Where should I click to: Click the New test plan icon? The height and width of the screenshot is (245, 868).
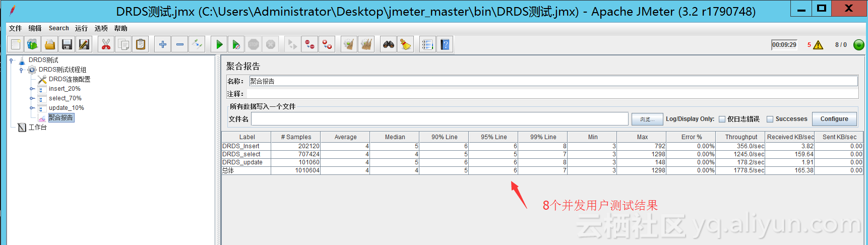click(x=16, y=44)
